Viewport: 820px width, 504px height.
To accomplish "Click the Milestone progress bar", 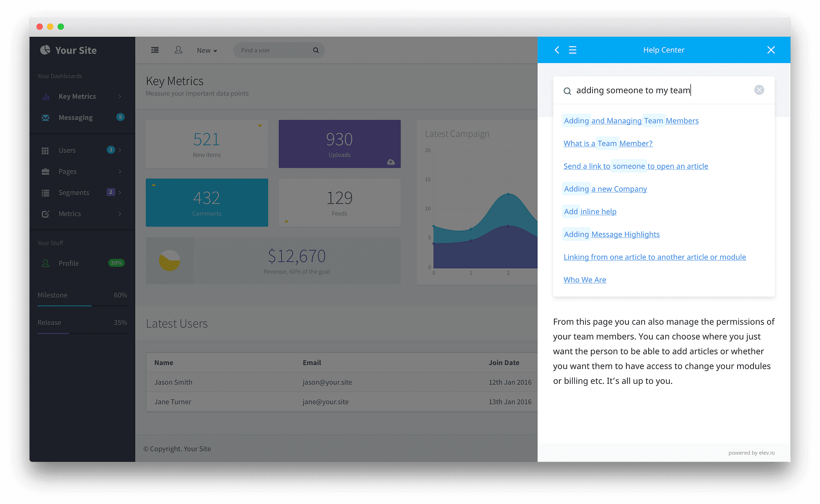I will coord(82,306).
